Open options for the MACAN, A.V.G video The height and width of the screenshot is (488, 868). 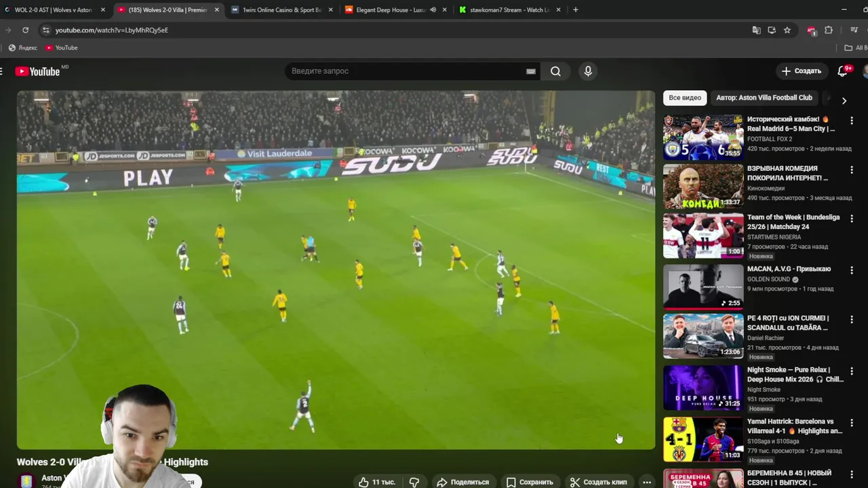point(852,270)
